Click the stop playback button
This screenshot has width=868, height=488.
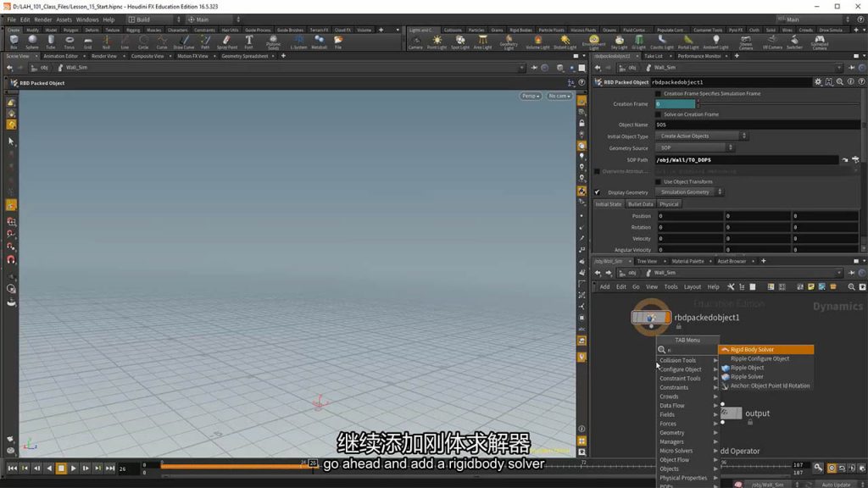pos(61,469)
